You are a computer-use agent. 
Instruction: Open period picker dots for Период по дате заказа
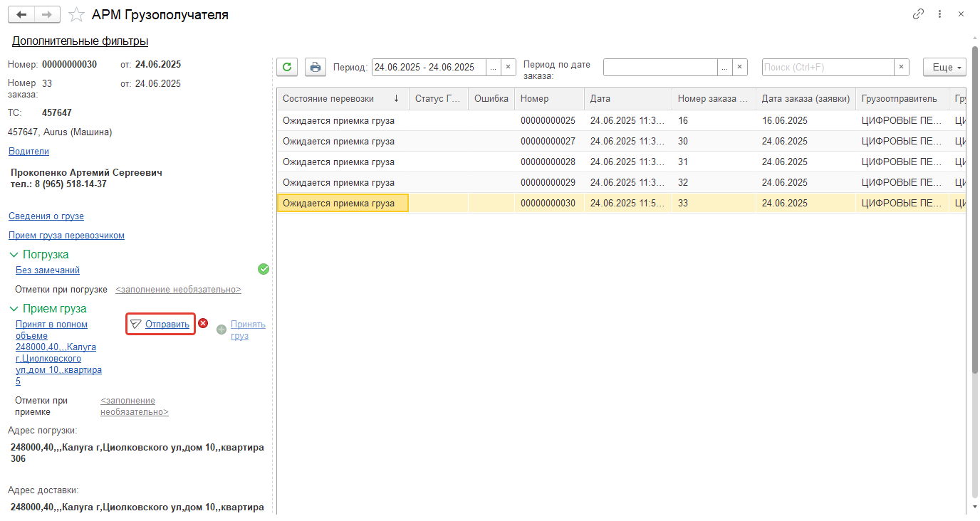pos(725,67)
